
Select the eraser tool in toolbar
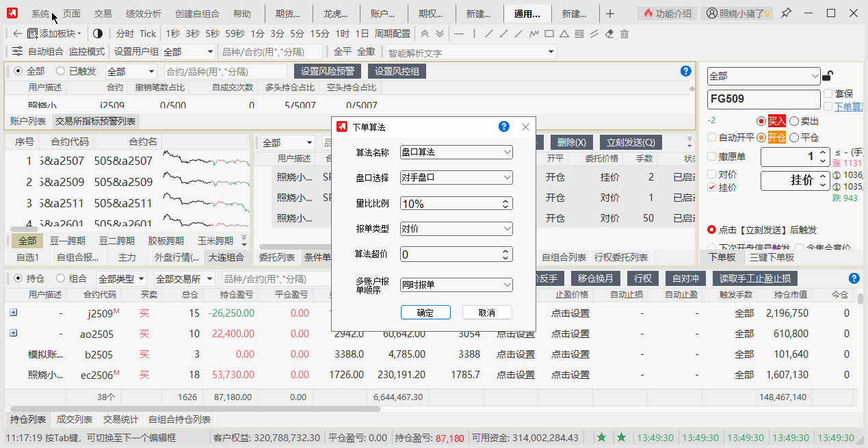coord(609,34)
